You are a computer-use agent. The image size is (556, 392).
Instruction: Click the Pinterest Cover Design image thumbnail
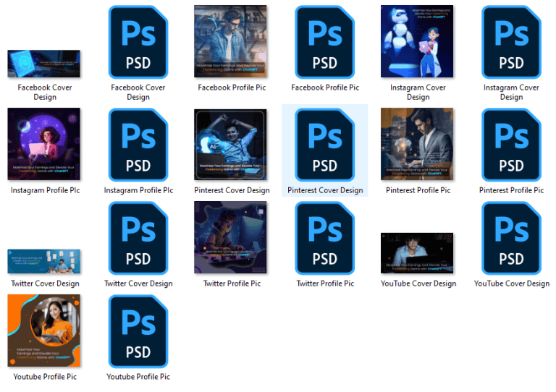coord(230,145)
